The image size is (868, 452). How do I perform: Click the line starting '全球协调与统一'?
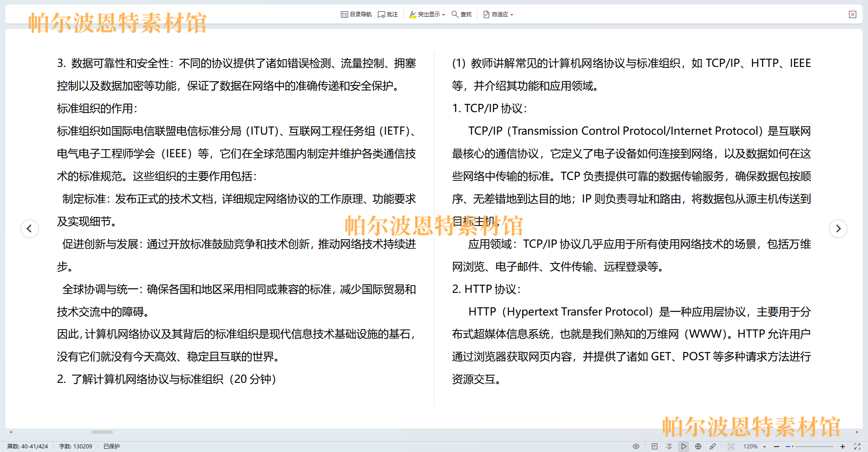239,289
